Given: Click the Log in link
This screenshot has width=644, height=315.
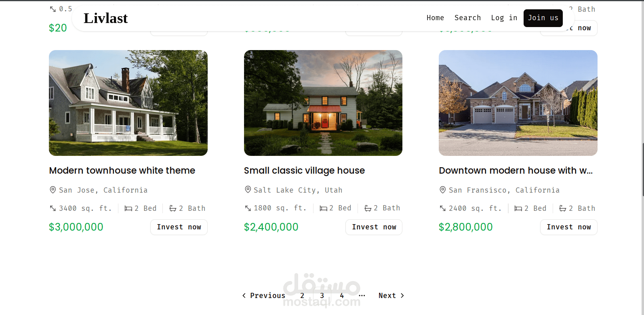Looking at the screenshot, I should pyautogui.click(x=504, y=18).
